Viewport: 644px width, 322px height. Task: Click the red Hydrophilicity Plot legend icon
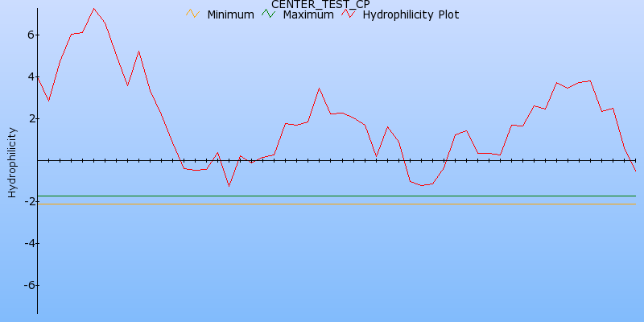tap(348, 14)
